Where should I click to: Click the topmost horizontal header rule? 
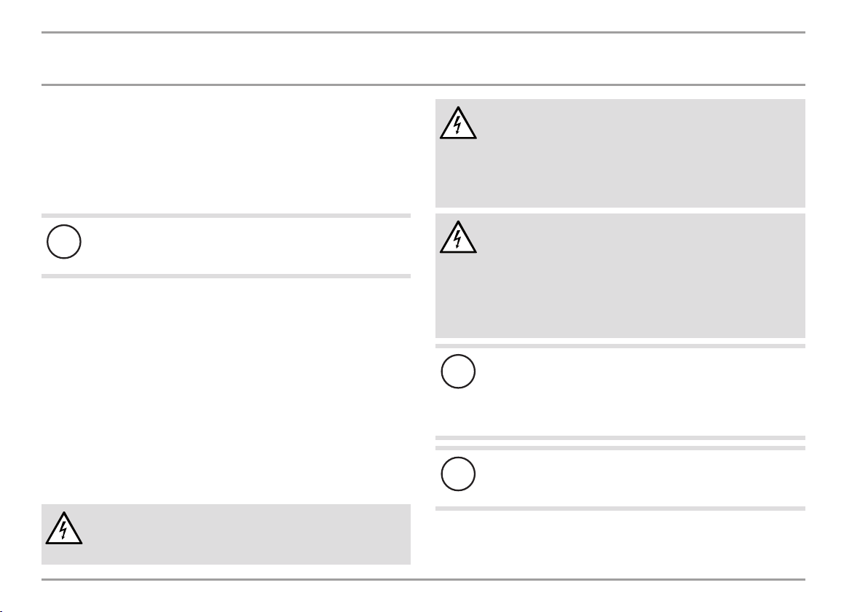point(423,32)
